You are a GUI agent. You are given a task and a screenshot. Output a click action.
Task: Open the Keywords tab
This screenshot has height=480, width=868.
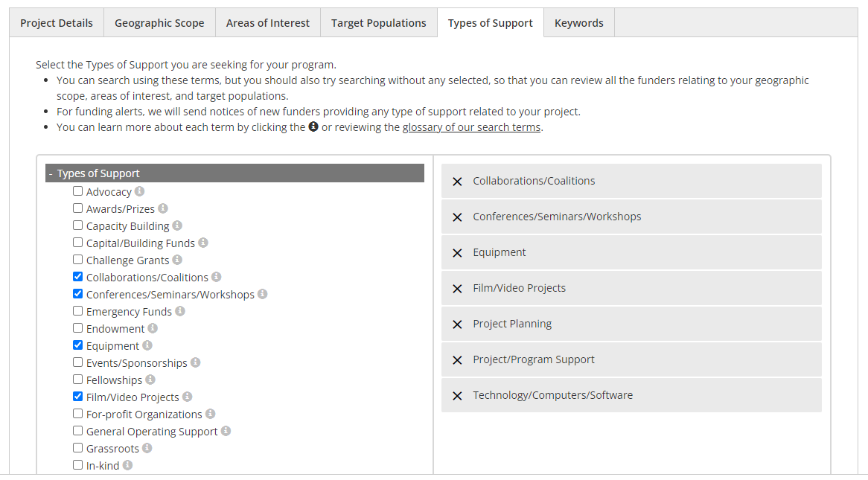click(x=579, y=23)
